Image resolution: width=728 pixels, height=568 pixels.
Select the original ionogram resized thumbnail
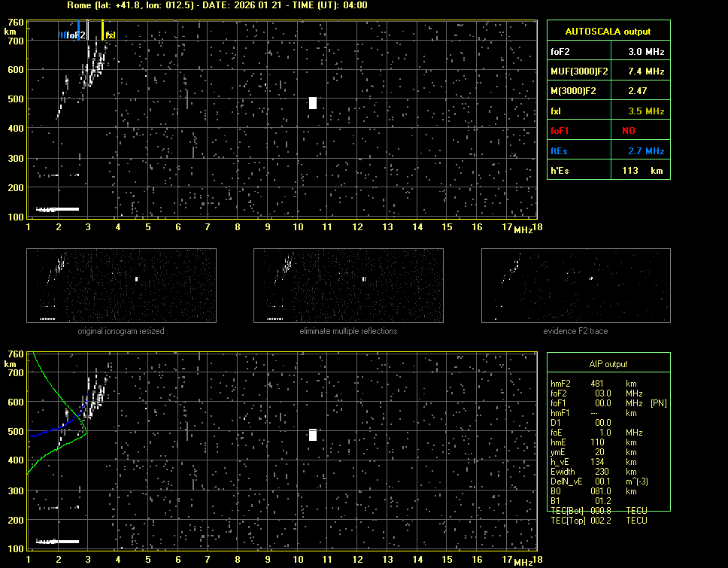(x=121, y=286)
